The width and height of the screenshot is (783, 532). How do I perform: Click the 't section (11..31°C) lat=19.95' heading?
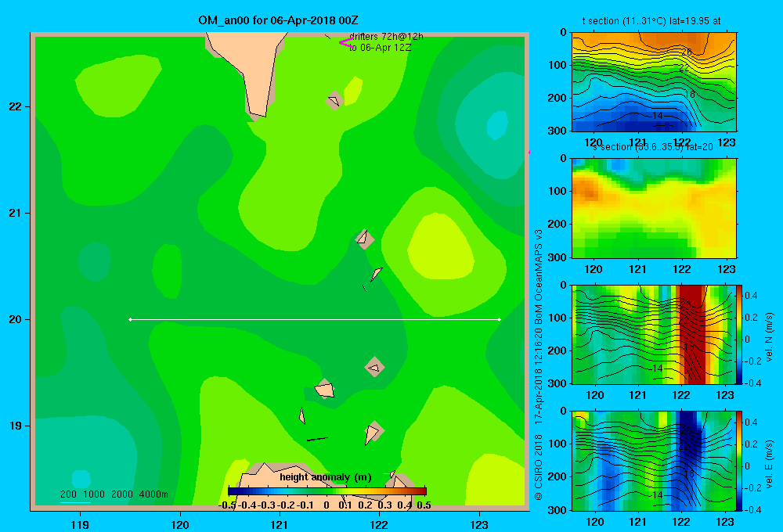(651, 21)
